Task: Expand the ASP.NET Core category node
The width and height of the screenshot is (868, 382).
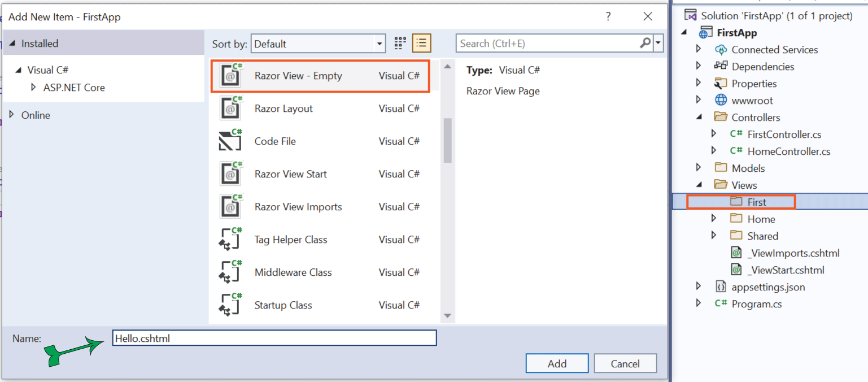Action: pos(33,88)
